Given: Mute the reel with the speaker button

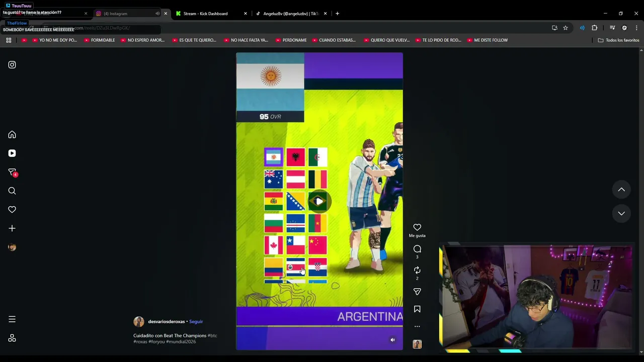Looking at the screenshot, I should [x=393, y=340].
